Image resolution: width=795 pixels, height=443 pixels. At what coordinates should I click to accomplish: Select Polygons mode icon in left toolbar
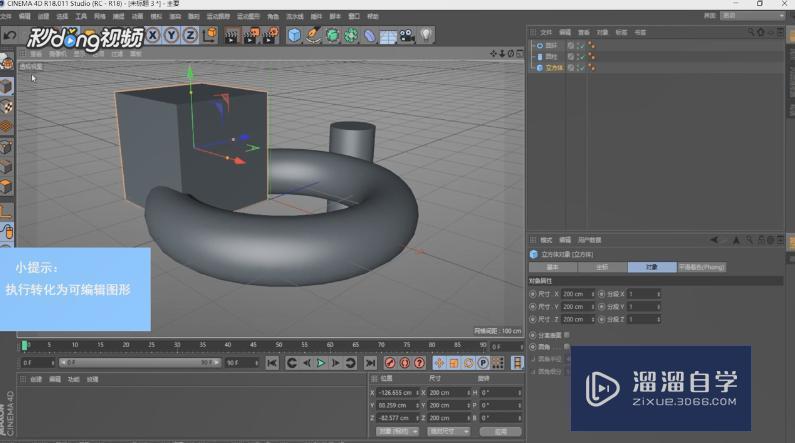pos(7,187)
